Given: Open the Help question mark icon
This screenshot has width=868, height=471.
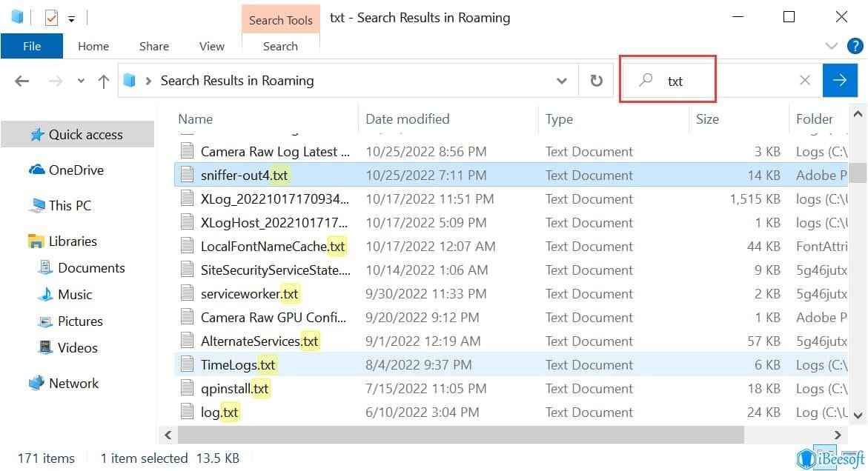Looking at the screenshot, I should tap(855, 46).
